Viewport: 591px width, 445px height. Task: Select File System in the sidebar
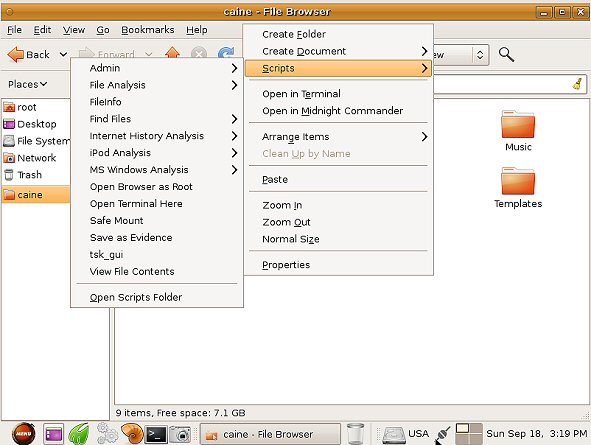36,141
